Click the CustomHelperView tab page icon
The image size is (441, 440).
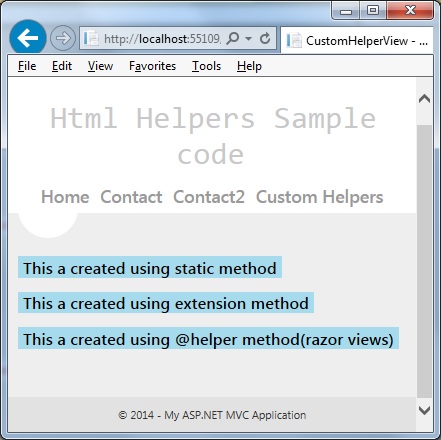pyautogui.click(x=294, y=41)
